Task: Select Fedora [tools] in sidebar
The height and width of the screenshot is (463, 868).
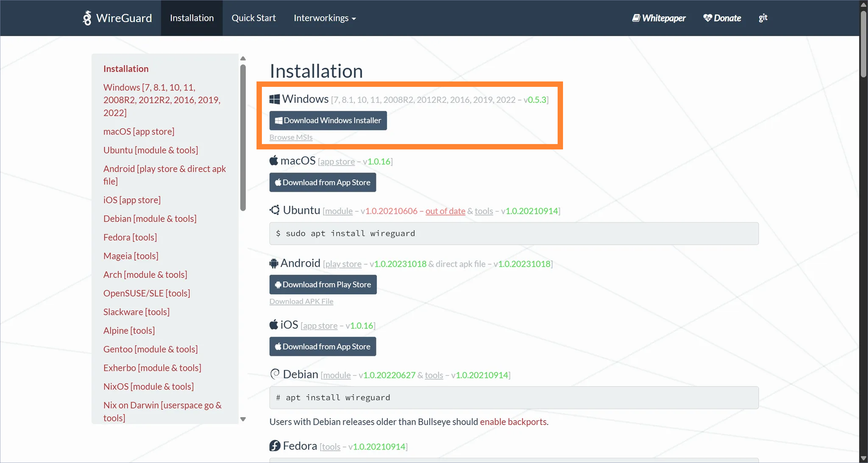Action: 130,237
